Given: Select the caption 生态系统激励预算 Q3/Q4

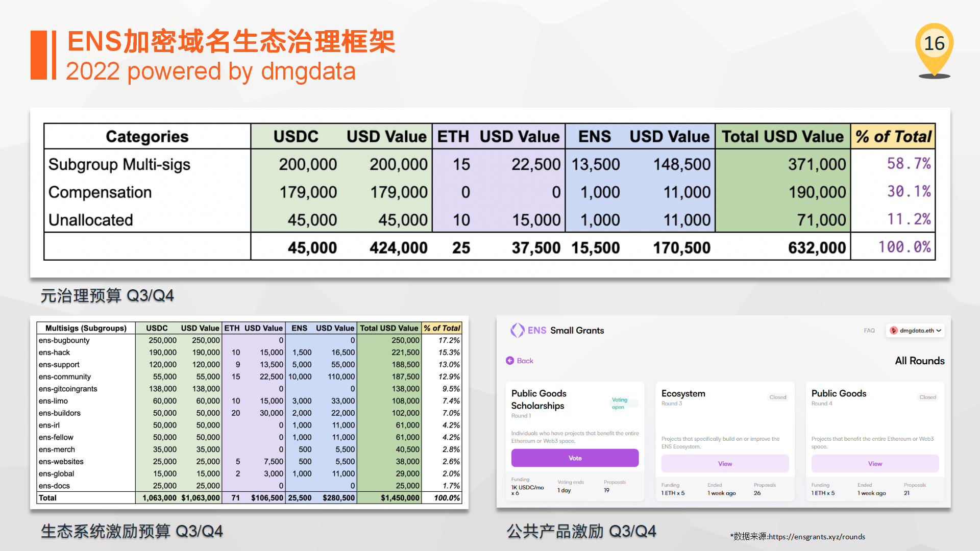Looking at the screenshot, I should click(x=132, y=531).
